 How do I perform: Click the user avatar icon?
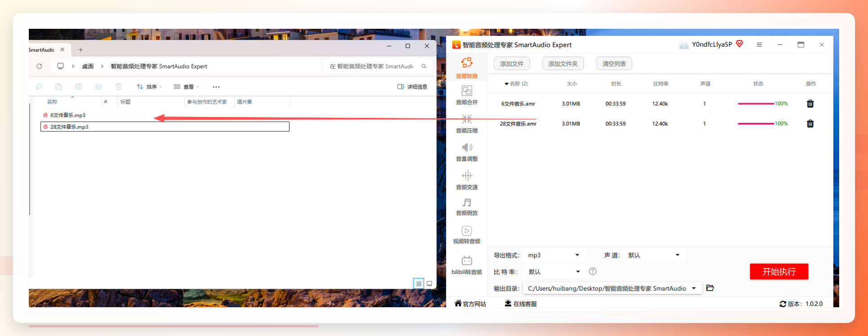click(x=684, y=45)
